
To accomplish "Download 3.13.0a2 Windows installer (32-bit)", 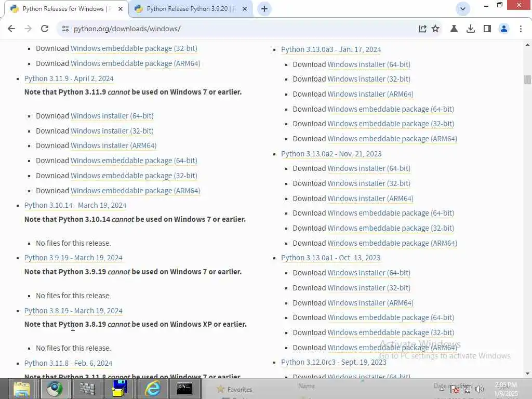I will tap(369, 183).
